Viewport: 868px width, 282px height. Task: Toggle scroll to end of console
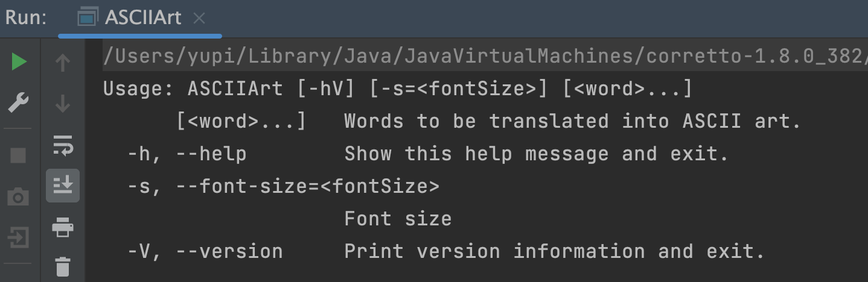(63, 185)
